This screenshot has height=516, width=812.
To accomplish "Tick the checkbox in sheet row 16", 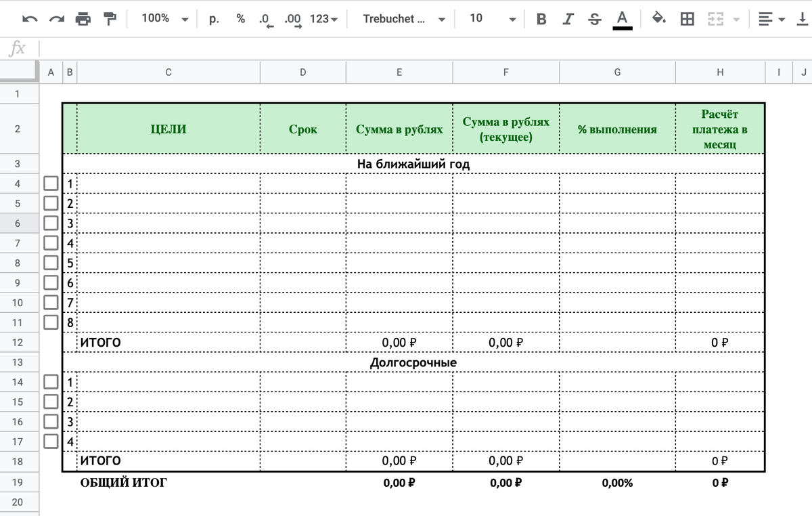I will click(51, 421).
